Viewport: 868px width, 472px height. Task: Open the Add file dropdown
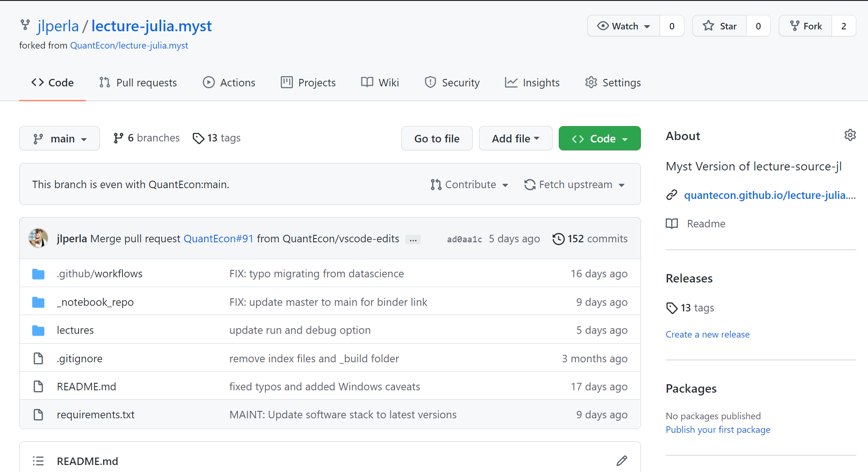[x=515, y=139]
